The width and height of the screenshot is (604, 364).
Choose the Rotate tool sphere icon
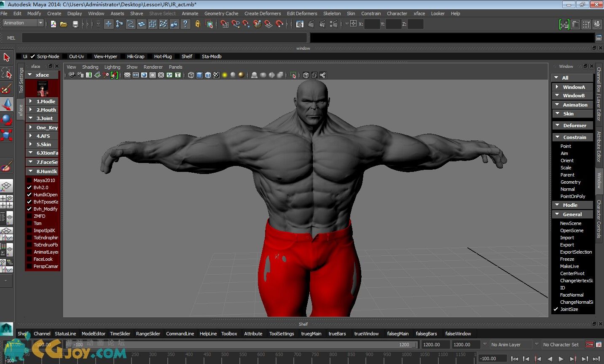[x=6, y=120]
